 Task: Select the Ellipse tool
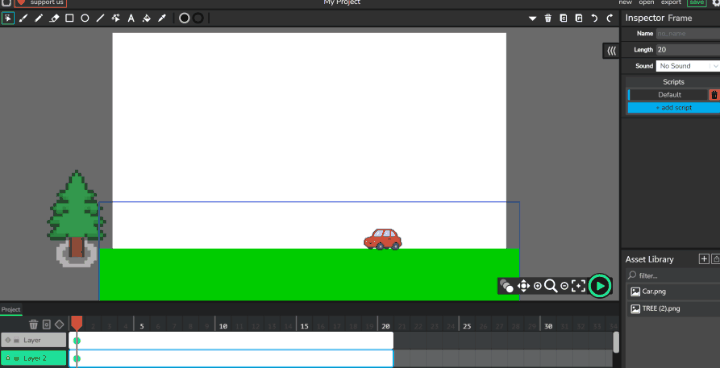click(85, 18)
